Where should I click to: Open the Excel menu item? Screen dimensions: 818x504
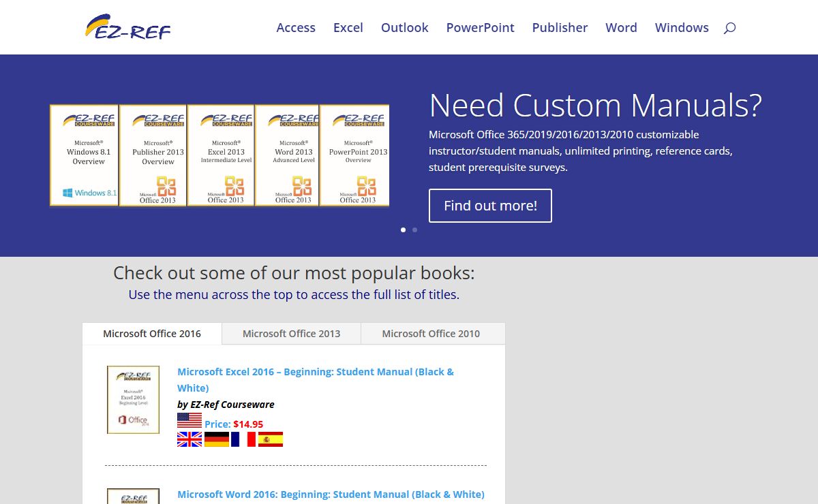pos(348,28)
